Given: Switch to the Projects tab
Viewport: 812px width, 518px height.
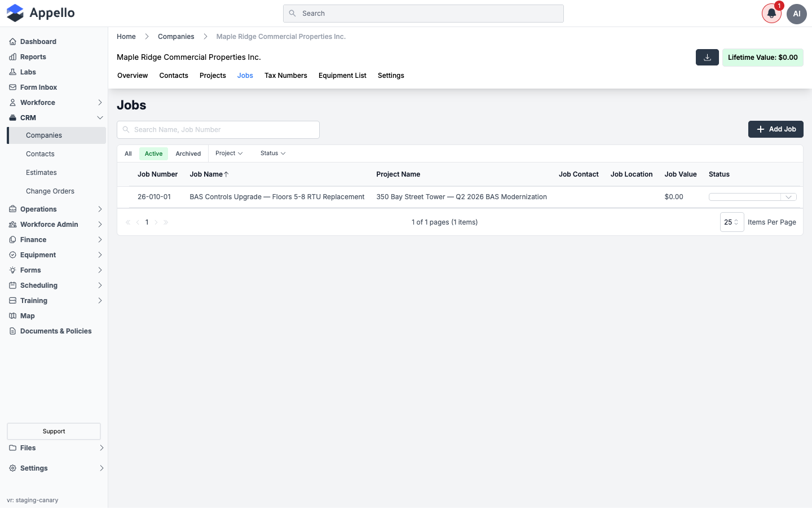Looking at the screenshot, I should point(213,76).
